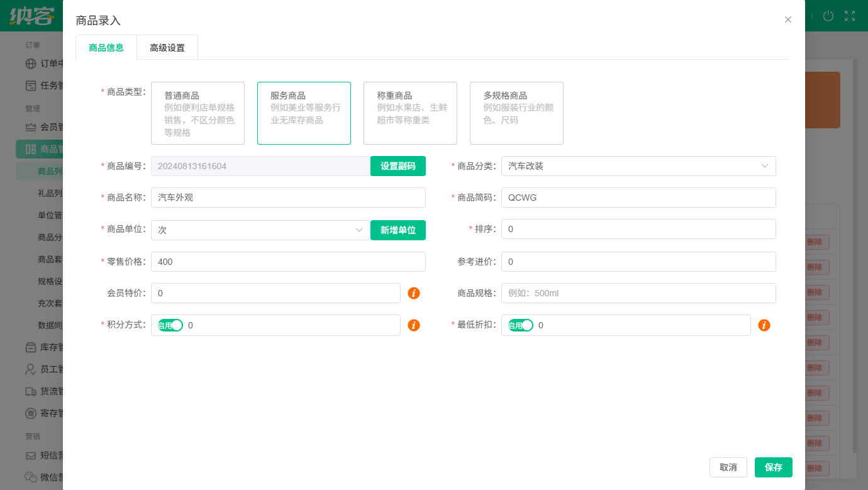Enter fullscreen via the expand icon
868x490 pixels.
pyautogui.click(x=850, y=17)
